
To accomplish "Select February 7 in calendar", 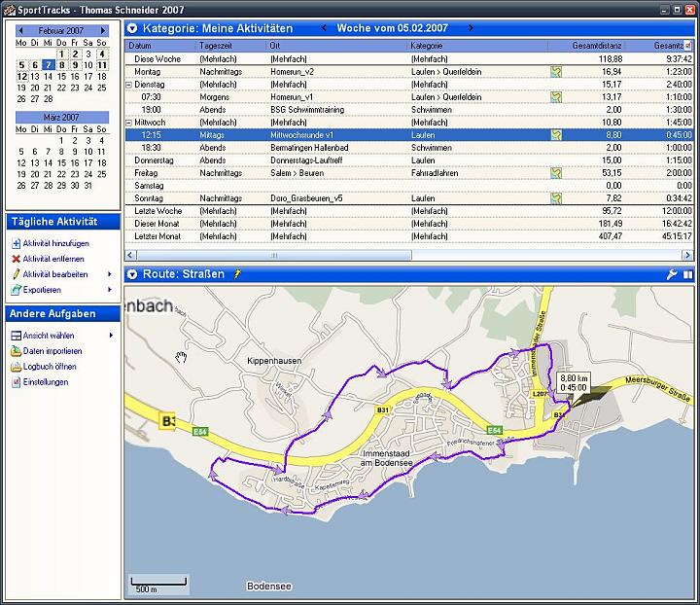I will (49, 65).
